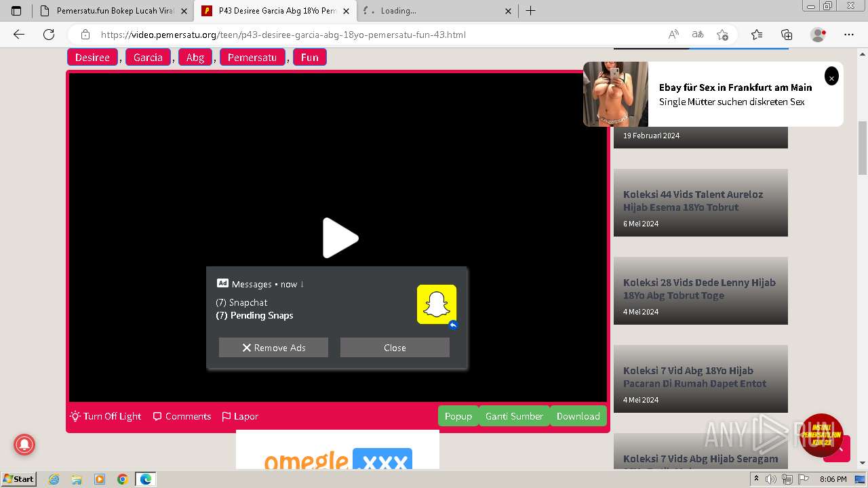
Task: Open a new browser tab
Action: [531, 11]
